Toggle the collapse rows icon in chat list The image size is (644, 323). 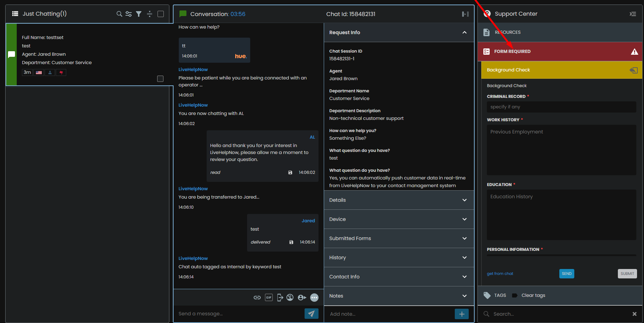tap(149, 14)
